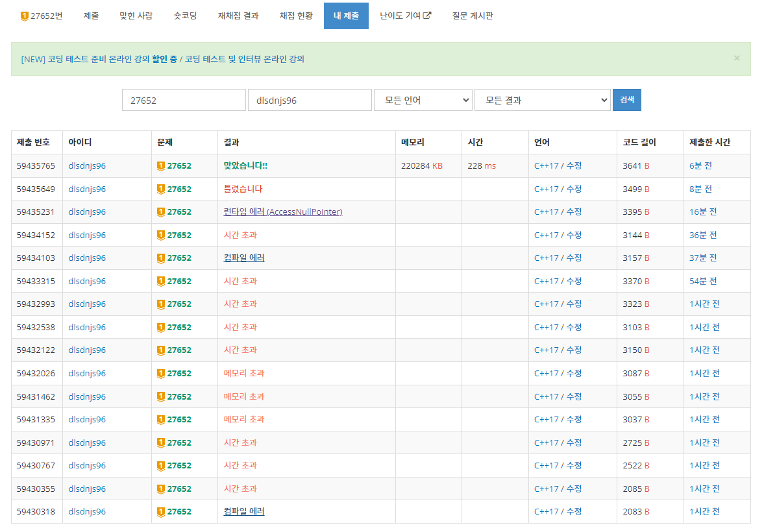Open 코딩 테스트 및 인터뷰 온라인 강의 link
The image size is (764, 532).
245,59
